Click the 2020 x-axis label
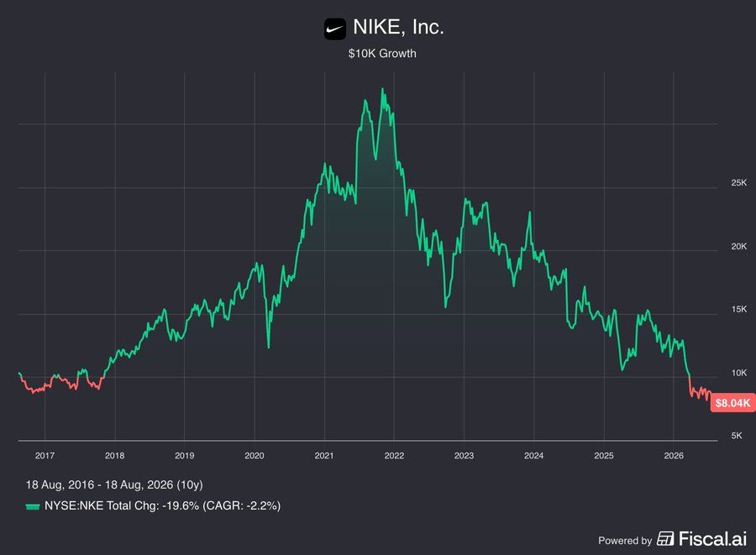This screenshot has width=756, height=555. [255, 456]
